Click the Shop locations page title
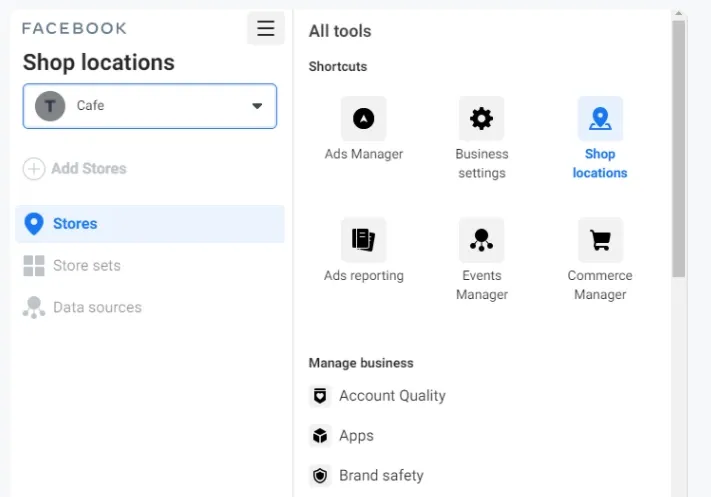 click(x=99, y=63)
